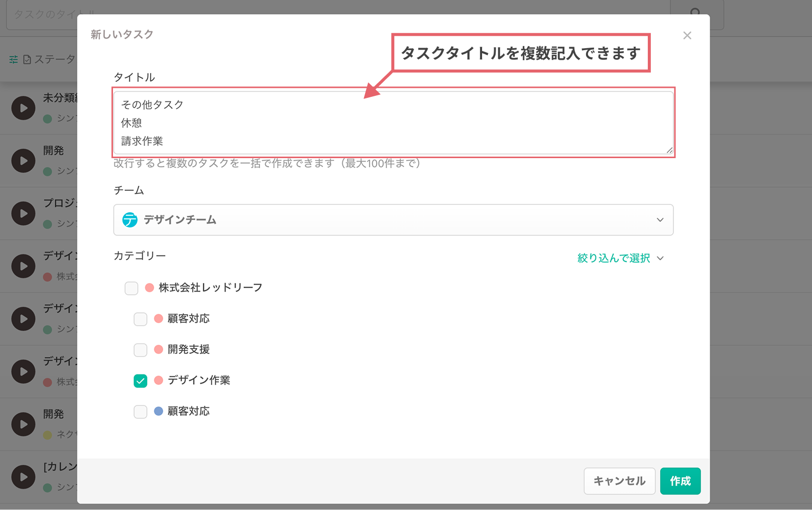Click the デザイン作業 category label
Screen dimensions: 812x510
(199, 380)
